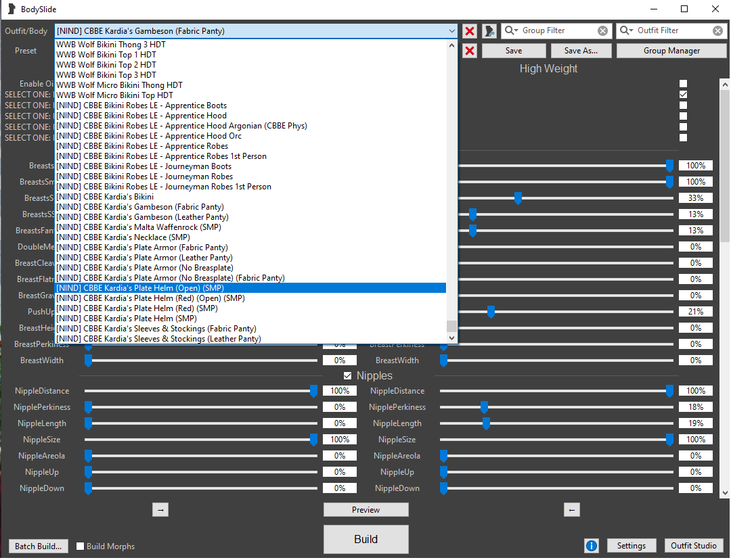Screen dimensions: 731x560
Task: Clear the Group Filter with its X icon
Action: pyautogui.click(x=602, y=30)
